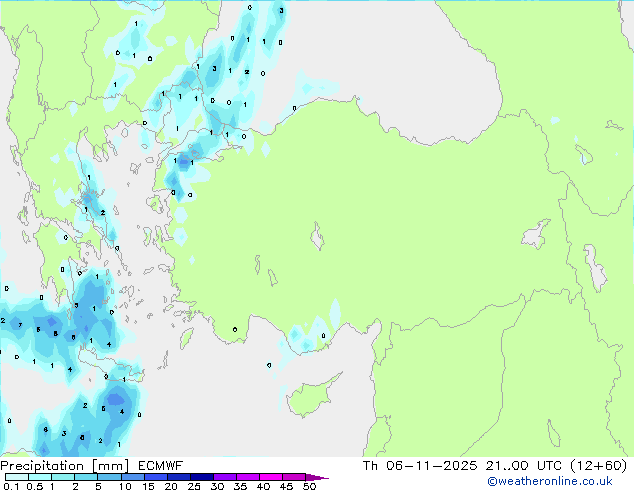This screenshot has width=634, height=490.
Task: Click the 'ECMWF' model label
Action: 161,466
